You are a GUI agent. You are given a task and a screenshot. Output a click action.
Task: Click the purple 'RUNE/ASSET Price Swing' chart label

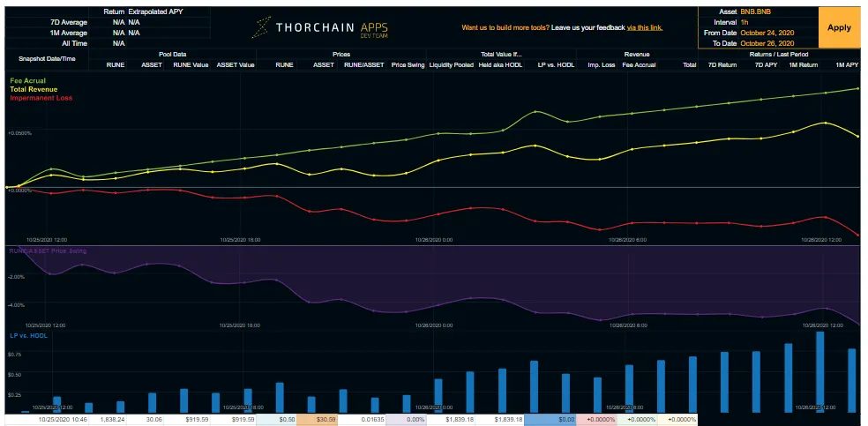pos(49,250)
